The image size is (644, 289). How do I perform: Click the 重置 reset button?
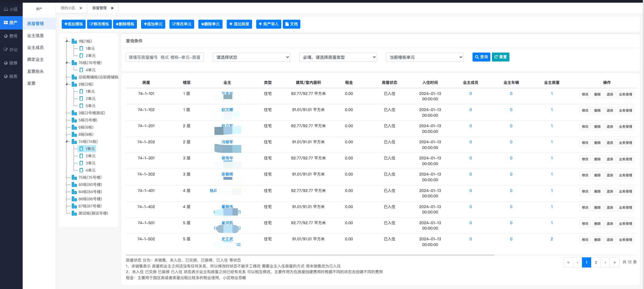click(x=501, y=57)
